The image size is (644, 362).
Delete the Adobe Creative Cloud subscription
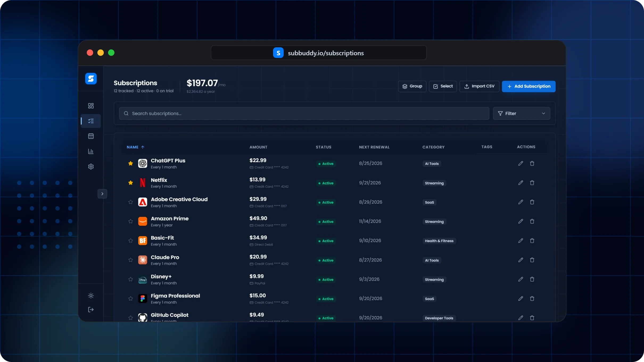532,202
